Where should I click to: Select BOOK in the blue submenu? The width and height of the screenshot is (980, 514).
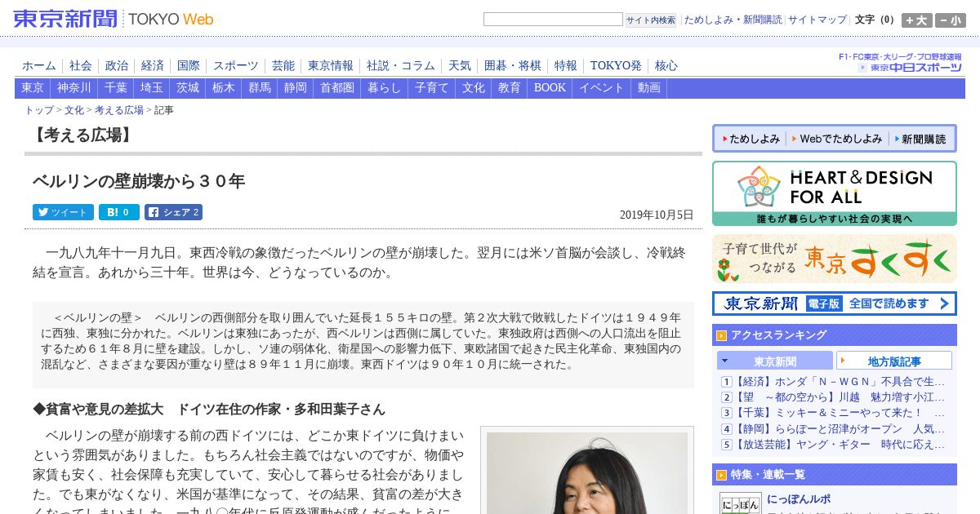click(x=550, y=88)
